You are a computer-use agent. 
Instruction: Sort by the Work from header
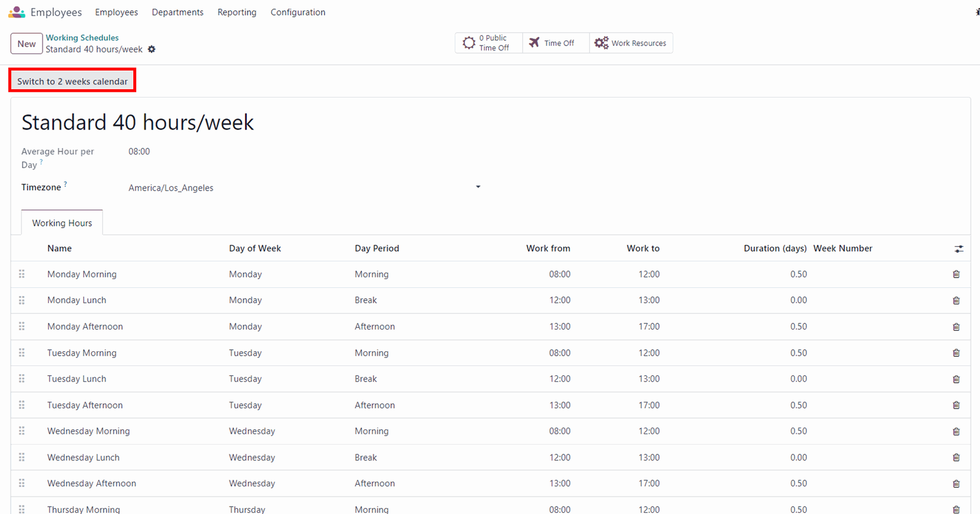[548, 249]
